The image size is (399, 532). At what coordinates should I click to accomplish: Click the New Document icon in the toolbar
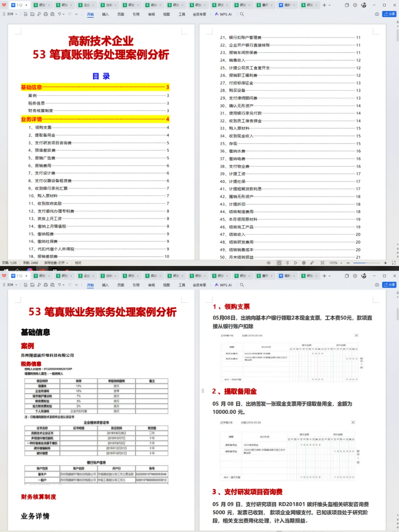point(25,14)
